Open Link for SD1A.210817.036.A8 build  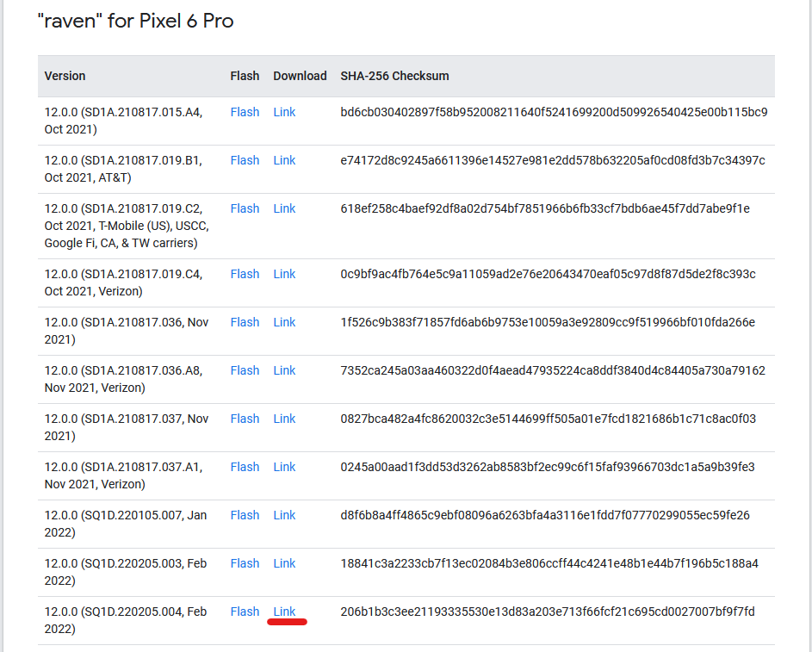coord(284,369)
